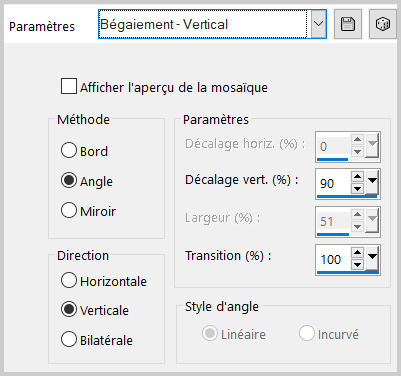Click the Transition value field showing 100
Viewport: 401px width, 376px height.
pos(333,259)
